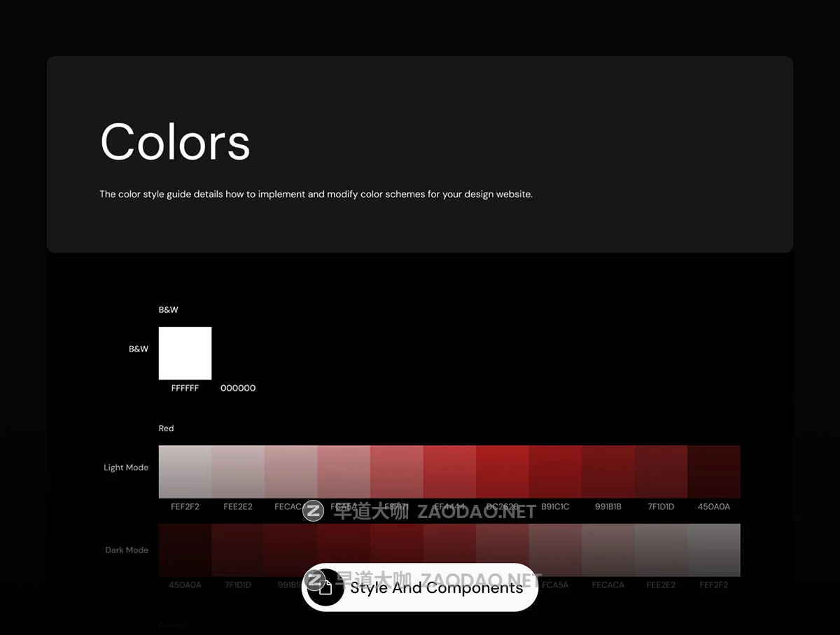The image size is (840, 635).
Task: Click the 000000 hex code label
Action: pyautogui.click(x=238, y=388)
